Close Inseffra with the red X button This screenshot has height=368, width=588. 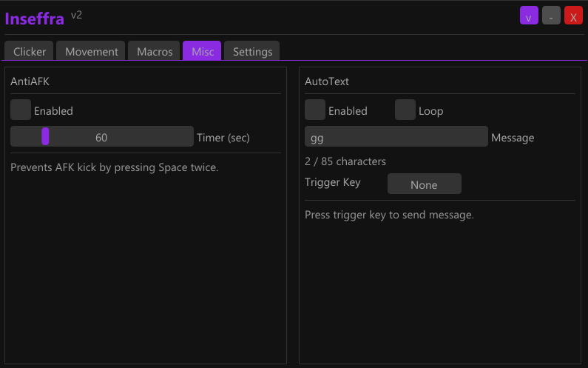click(573, 16)
